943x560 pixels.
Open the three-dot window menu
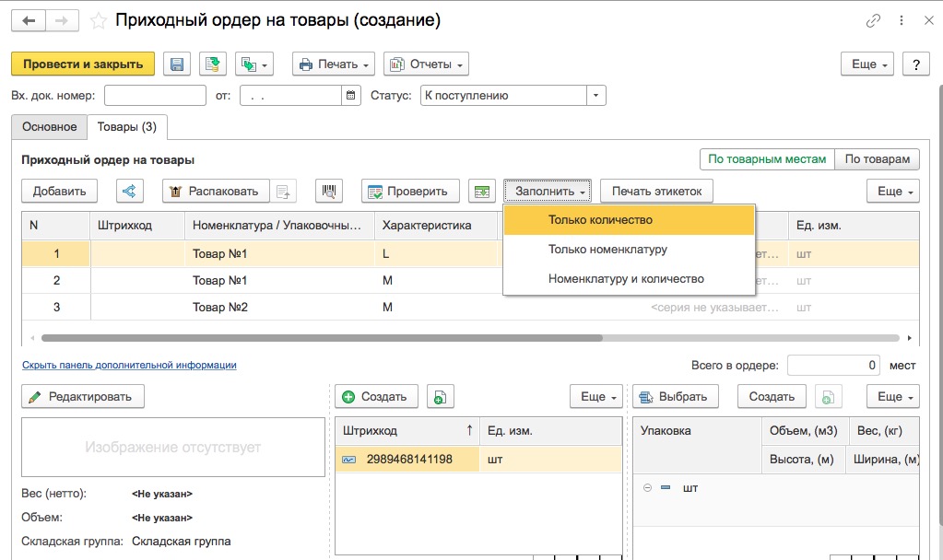point(901,20)
